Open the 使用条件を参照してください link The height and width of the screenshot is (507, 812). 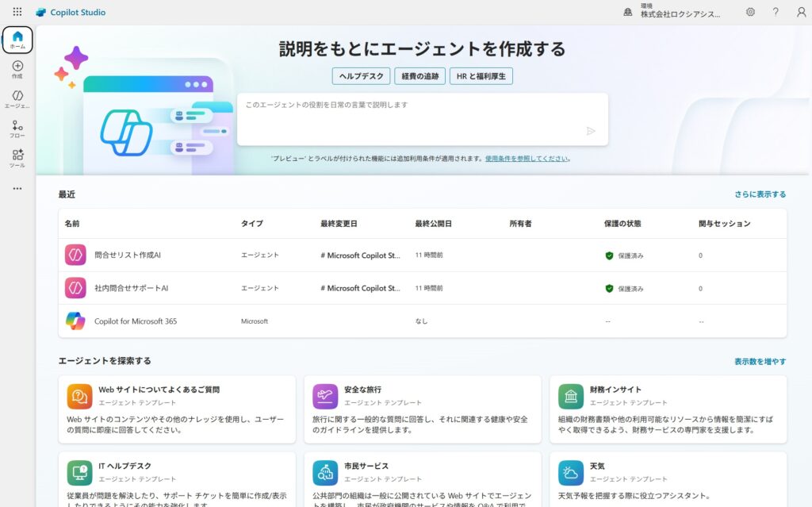(x=527, y=159)
